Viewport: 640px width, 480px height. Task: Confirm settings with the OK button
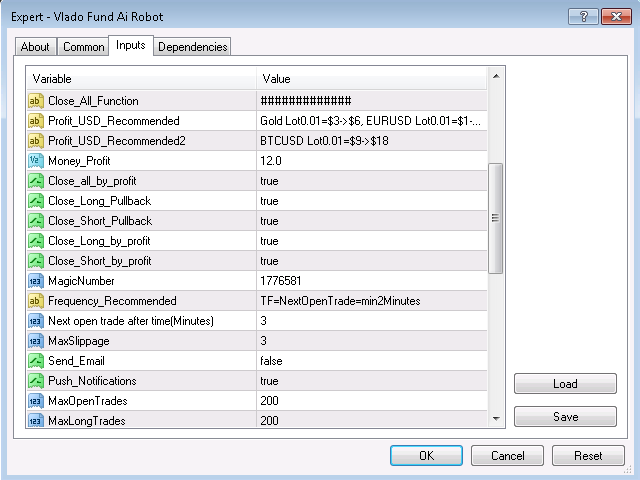pos(426,456)
